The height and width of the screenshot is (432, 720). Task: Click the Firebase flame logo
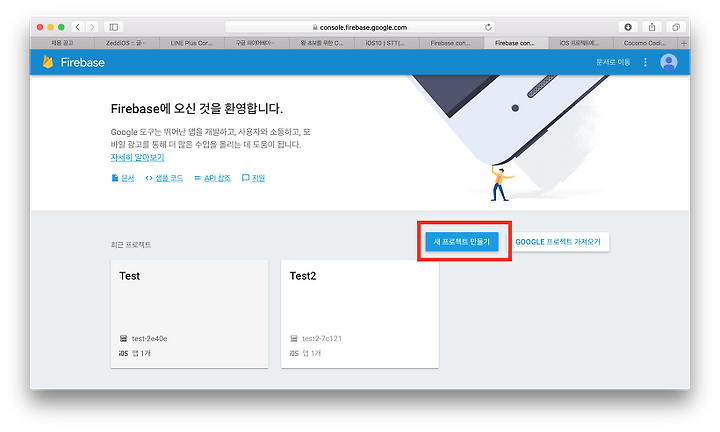[x=48, y=62]
